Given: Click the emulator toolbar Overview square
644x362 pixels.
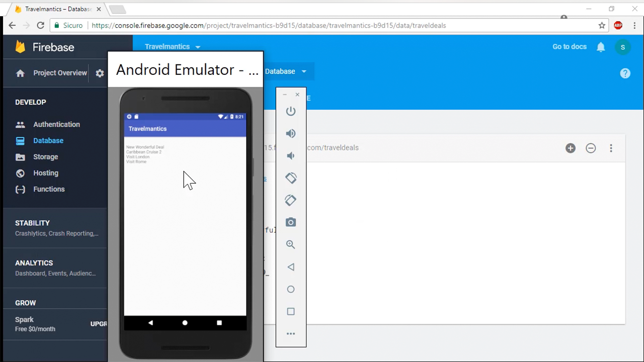Looking at the screenshot, I should click(291, 311).
